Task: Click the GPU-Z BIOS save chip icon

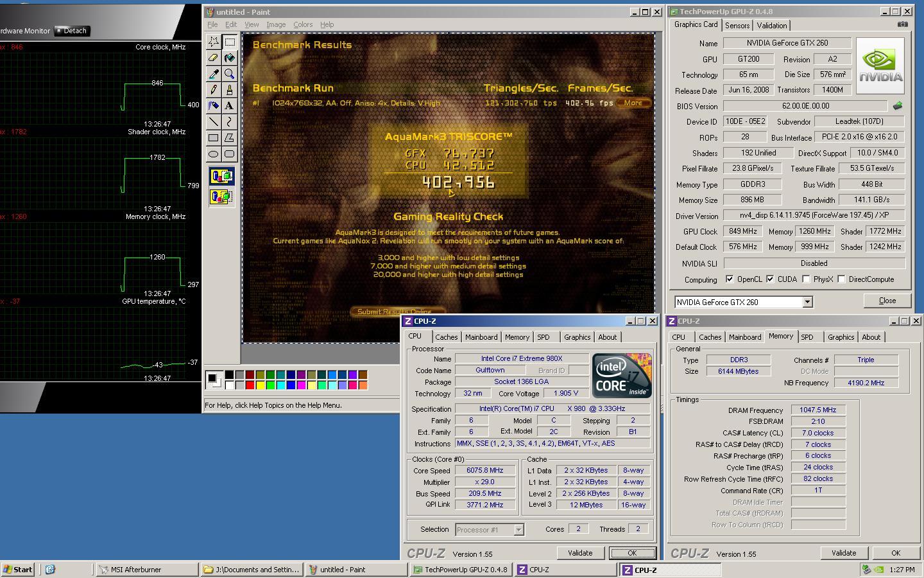Action: click(898, 106)
